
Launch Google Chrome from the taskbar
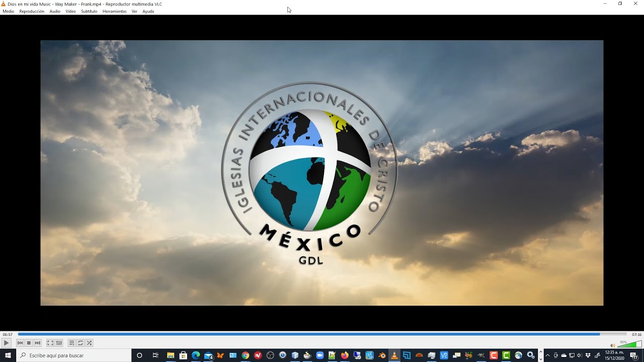pyautogui.click(x=245, y=355)
